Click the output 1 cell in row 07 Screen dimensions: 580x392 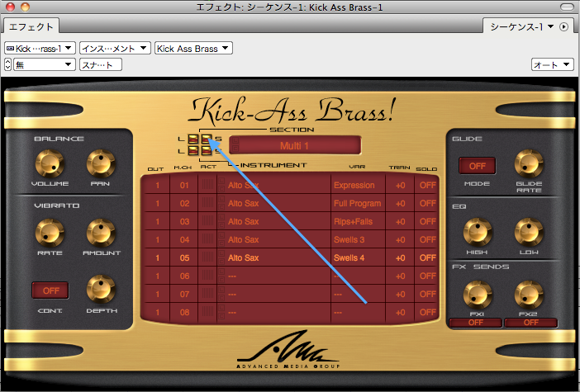point(157,294)
